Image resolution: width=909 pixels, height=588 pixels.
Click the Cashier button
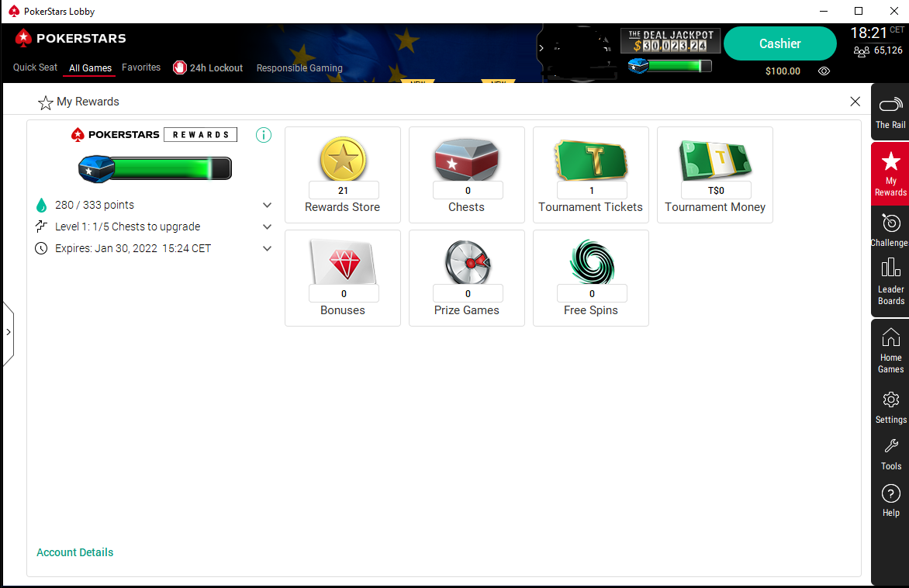[x=780, y=43]
